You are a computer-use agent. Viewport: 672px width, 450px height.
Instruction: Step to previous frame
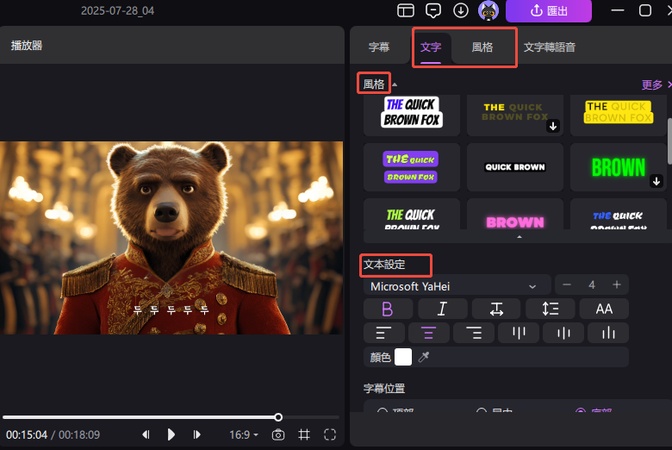146,435
